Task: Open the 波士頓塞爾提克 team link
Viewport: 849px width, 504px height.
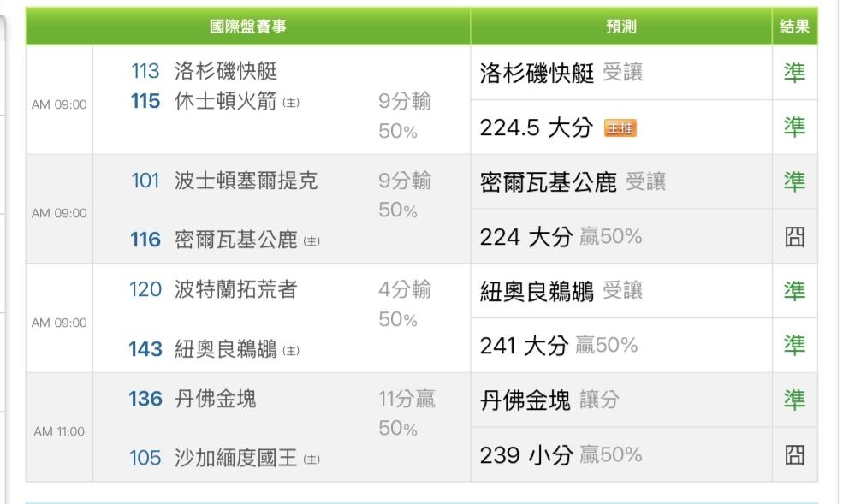Action: coord(246,181)
